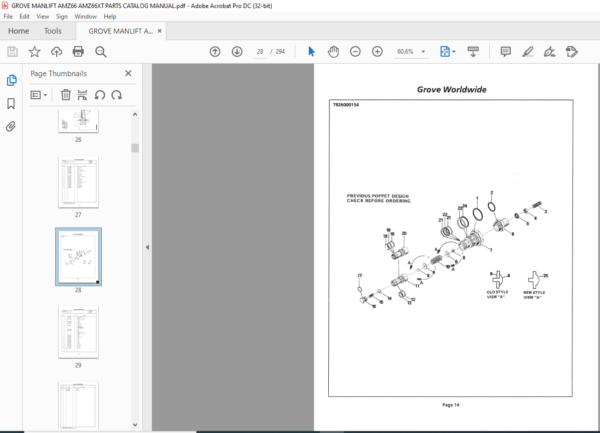
Task: Open the Sign menu
Action: point(62,16)
